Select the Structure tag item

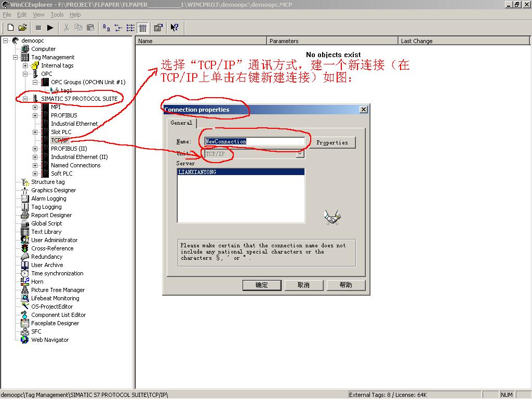(x=48, y=182)
